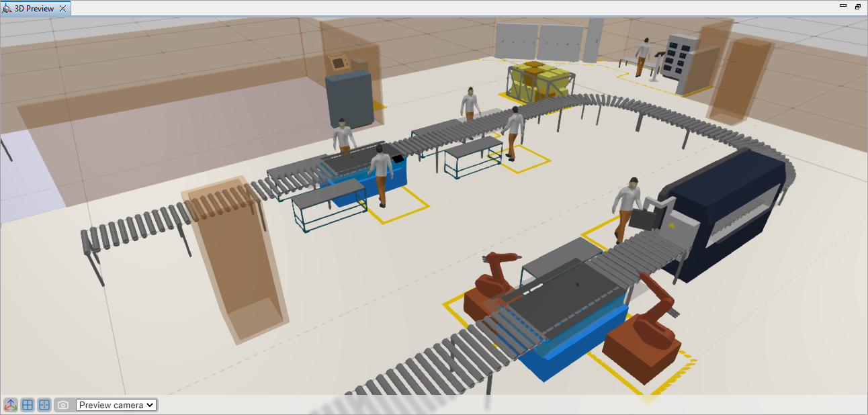This screenshot has height=415, width=868.
Task: Click the dark navy oven machine
Action: point(726,208)
